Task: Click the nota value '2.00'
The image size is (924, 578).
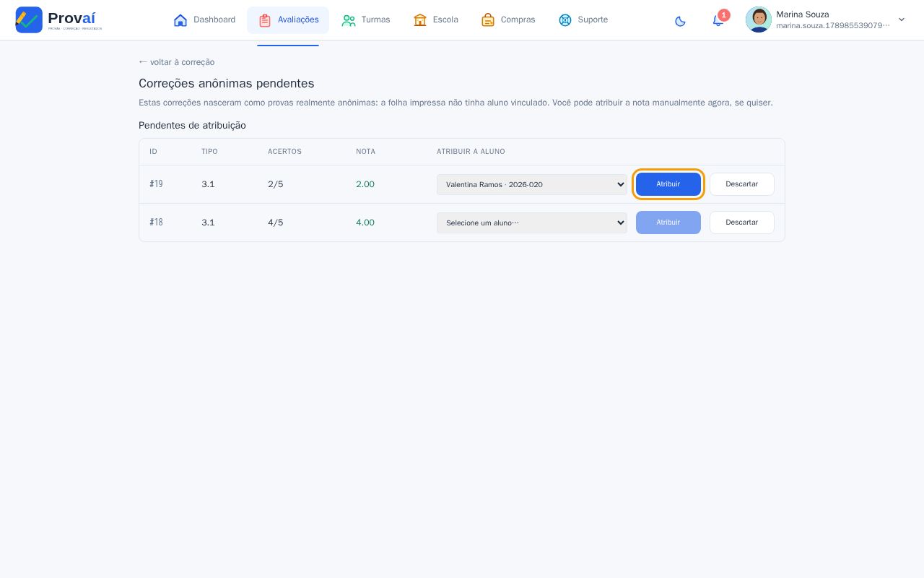Action: [x=365, y=184]
